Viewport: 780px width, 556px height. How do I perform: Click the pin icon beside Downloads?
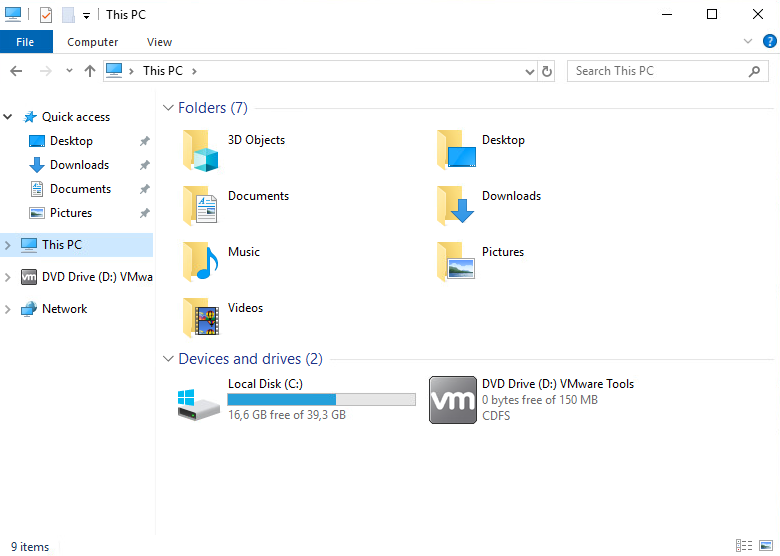coord(145,165)
